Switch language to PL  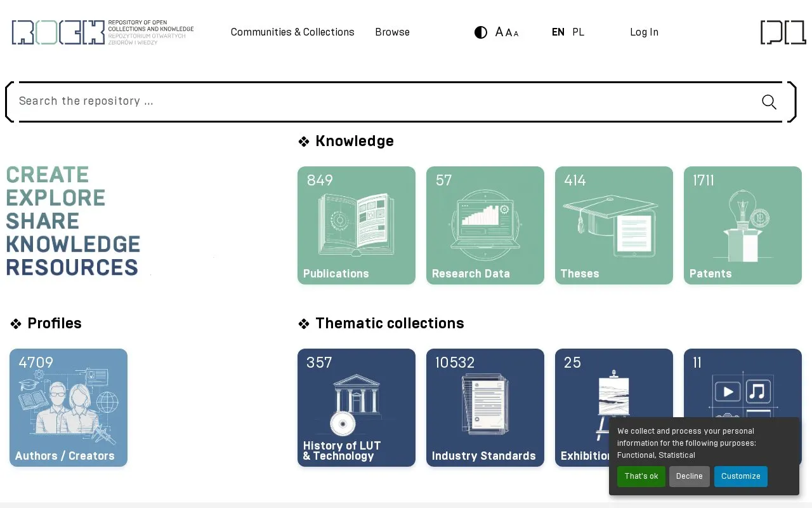click(578, 32)
